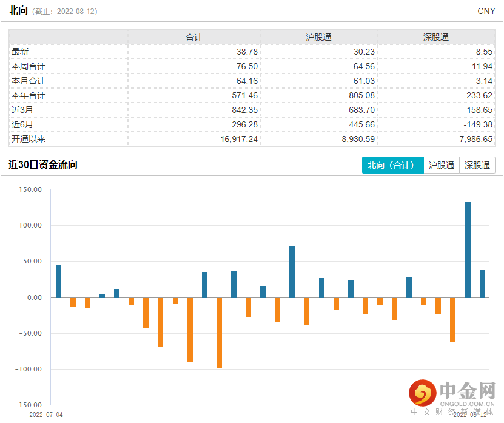Screen dimensions: 504x423
Task: Click the 150.00 y-axis label
Action: 31,189
